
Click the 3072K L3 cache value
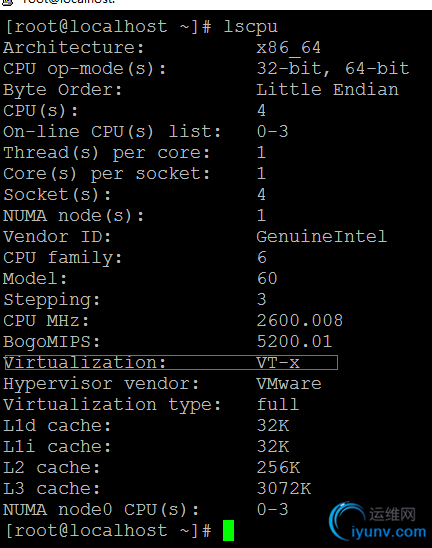pyautogui.click(x=283, y=488)
